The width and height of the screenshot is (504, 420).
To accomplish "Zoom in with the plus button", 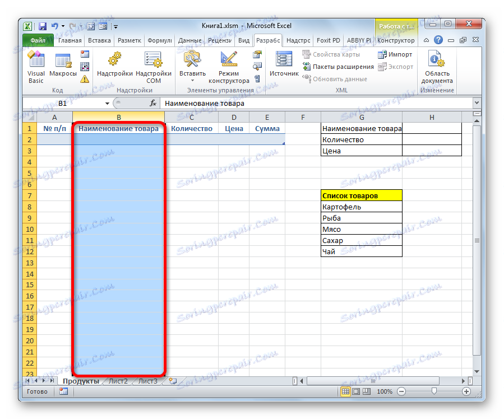I will click(466, 391).
